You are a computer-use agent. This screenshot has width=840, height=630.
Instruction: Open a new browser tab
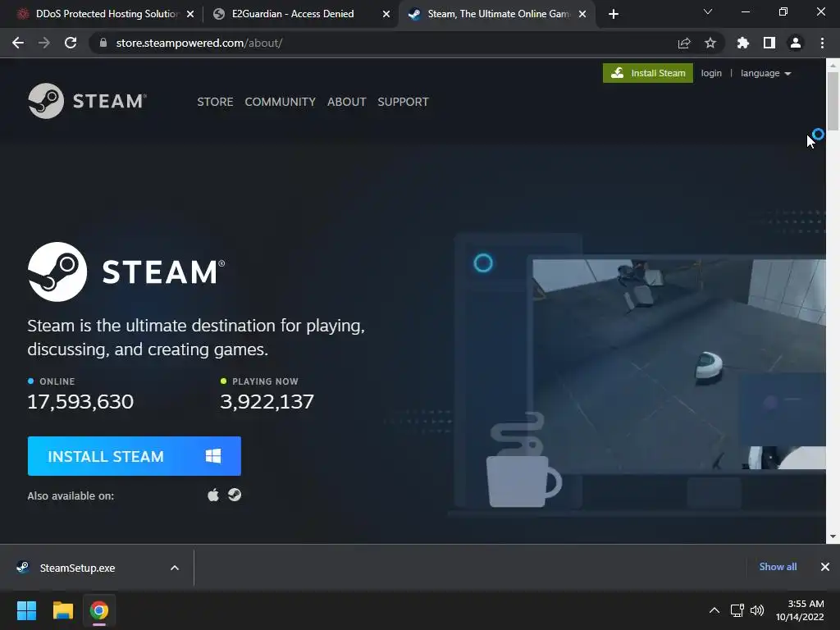[614, 14]
